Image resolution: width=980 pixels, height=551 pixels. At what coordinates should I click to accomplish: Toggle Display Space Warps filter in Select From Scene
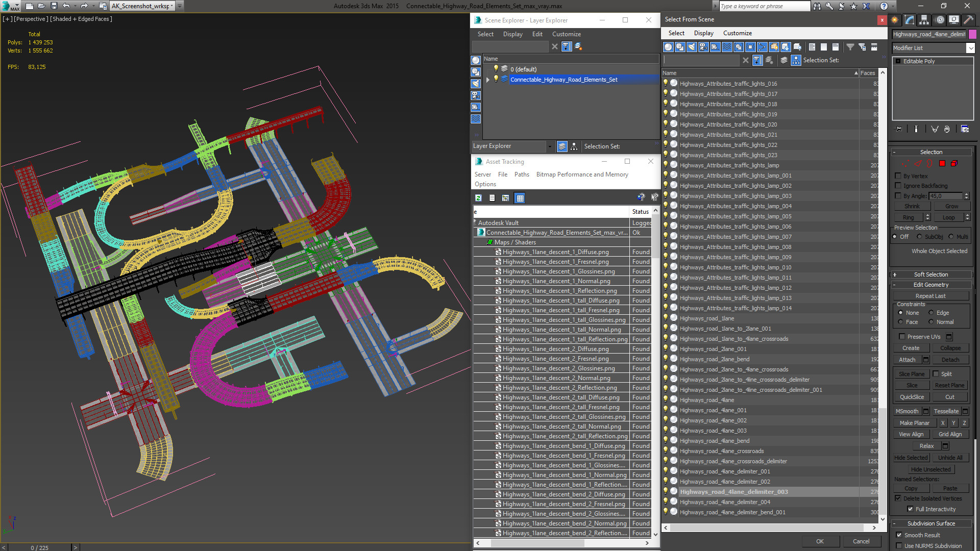click(727, 47)
